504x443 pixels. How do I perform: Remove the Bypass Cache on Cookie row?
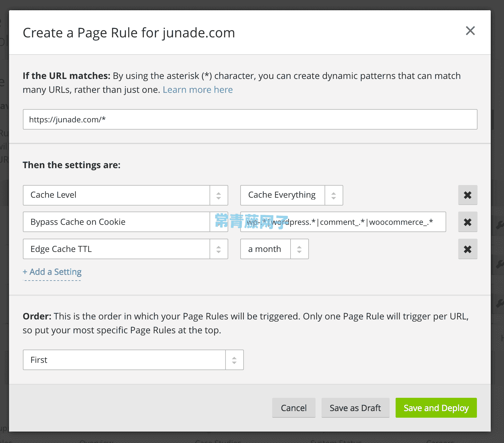pyautogui.click(x=468, y=222)
